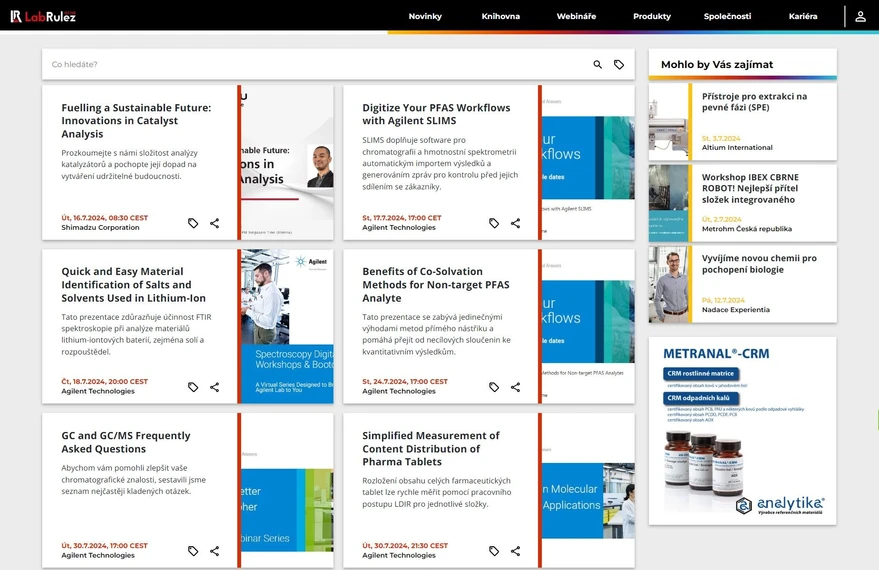Screen dimensions: 879x570
Task: Click tag icon on Benefits of Co-Solvation card
Action: coord(494,387)
